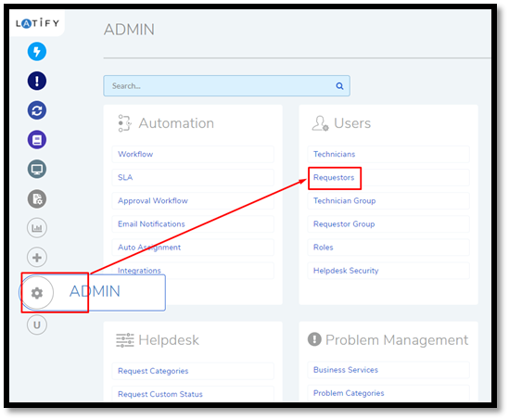Viewport: 509px width, 420px height.
Task: Open the gear ADMIN icon
Action: click(37, 293)
